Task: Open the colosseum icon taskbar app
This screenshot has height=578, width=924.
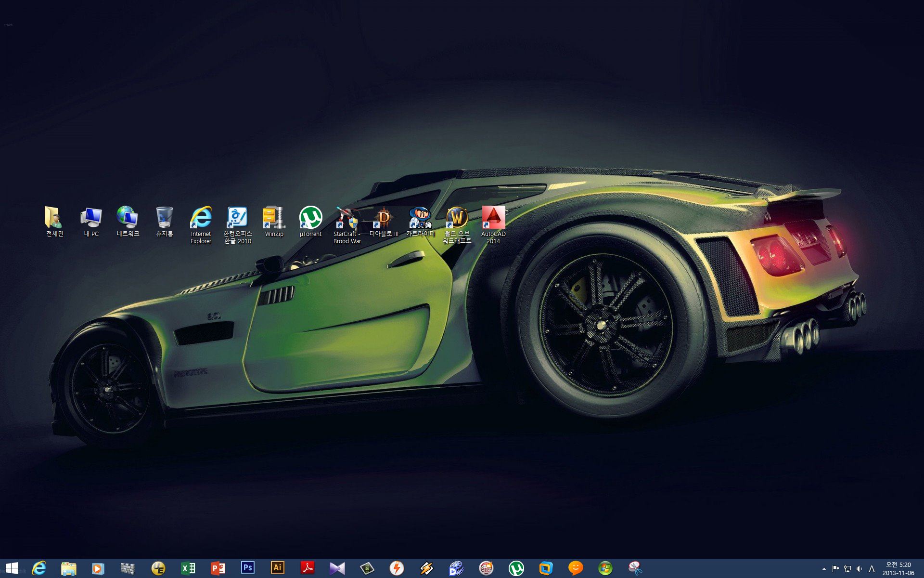Action: tap(486, 568)
